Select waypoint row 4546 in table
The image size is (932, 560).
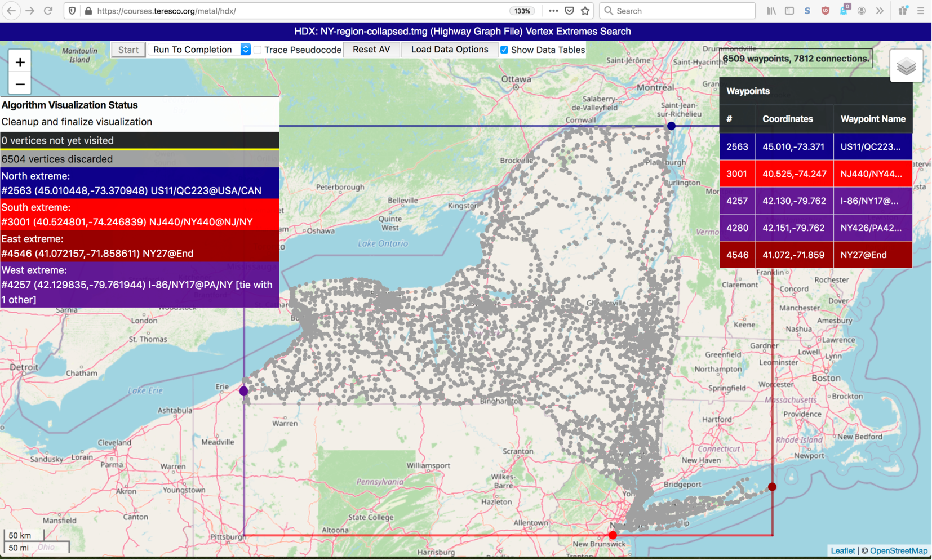point(816,255)
